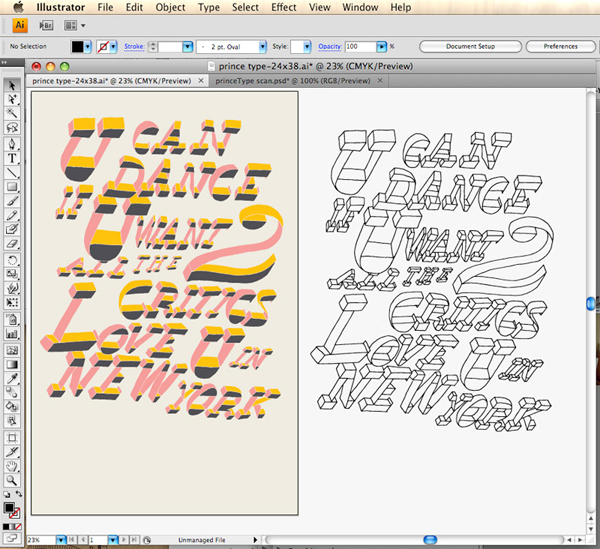Screen dimensions: 600x549
Task: Select the Zoom magnifier tool
Action: point(12,480)
